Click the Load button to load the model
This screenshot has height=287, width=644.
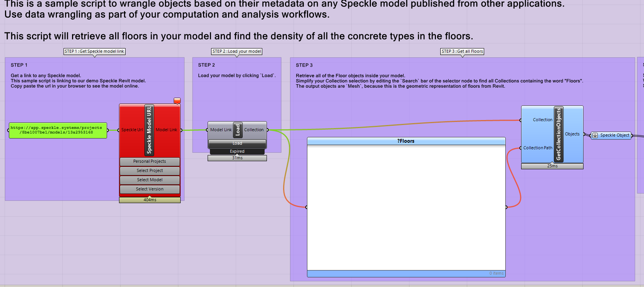coord(237,143)
